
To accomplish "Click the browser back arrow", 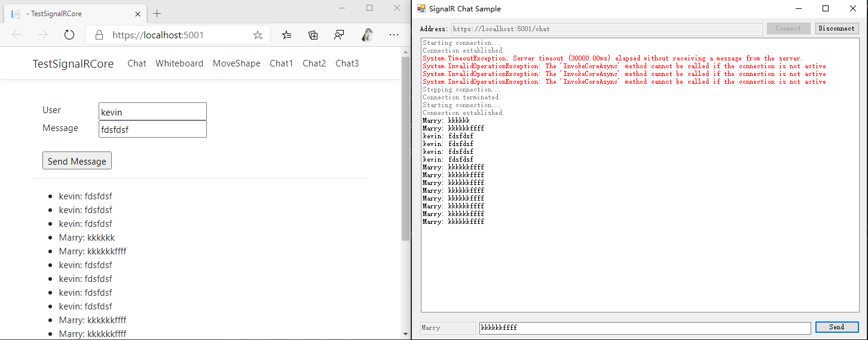I will click(x=17, y=35).
